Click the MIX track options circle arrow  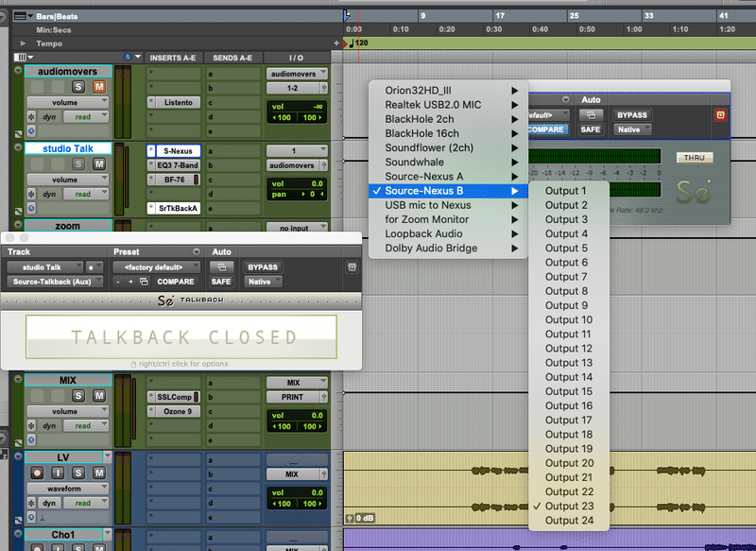click(18, 379)
